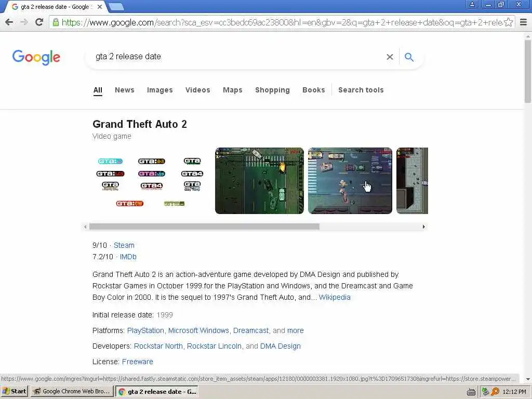Open a new tab button
This screenshot has height=399, width=532.
click(117, 7)
